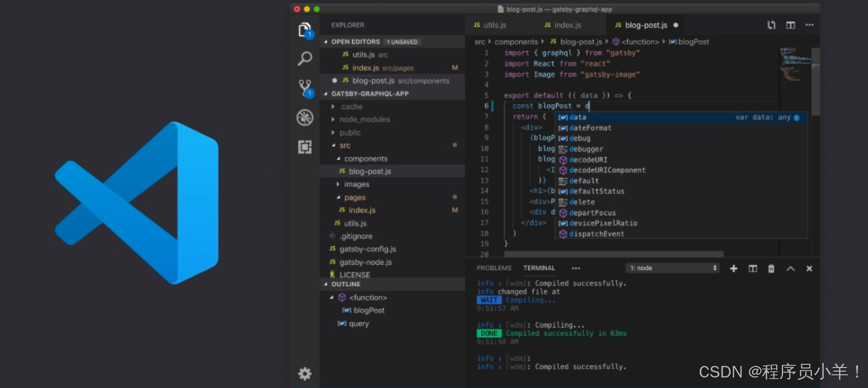Pick 'devicePixelRatio' from suggestions
The height and width of the screenshot is (388, 868).
tap(681, 223)
